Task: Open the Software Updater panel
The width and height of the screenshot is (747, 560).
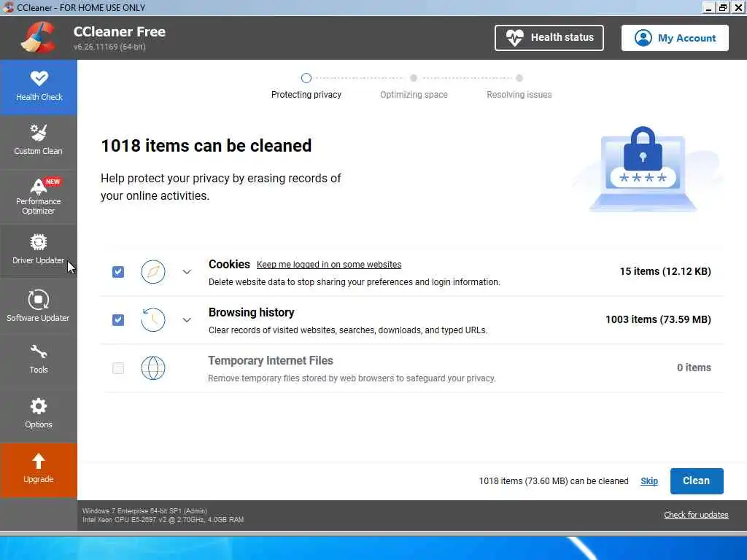Action: point(39,306)
